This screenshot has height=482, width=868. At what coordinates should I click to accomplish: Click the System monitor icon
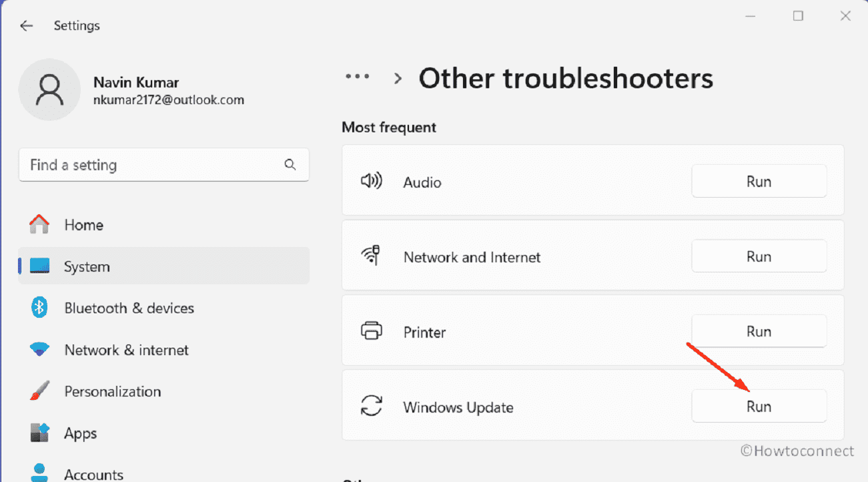[40, 266]
